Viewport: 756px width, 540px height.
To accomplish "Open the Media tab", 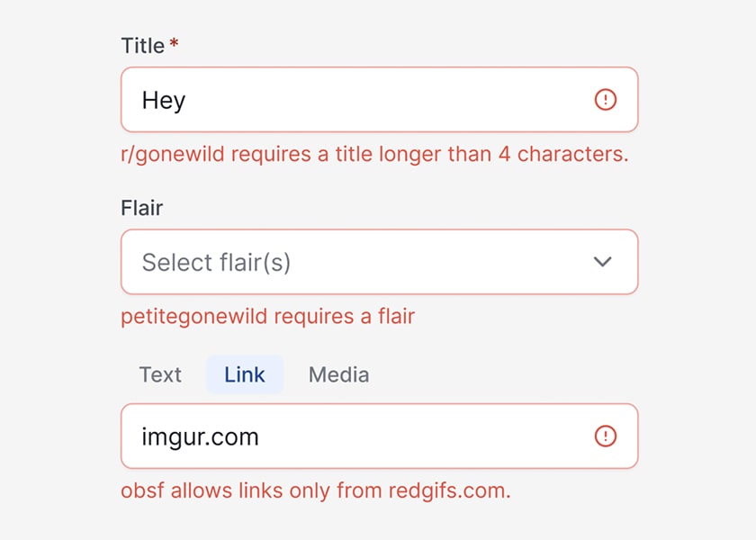I will (x=338, y=374).
